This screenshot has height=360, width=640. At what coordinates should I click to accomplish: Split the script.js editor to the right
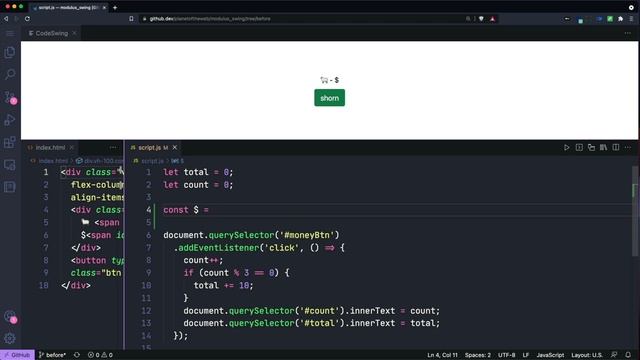tap(616, 147)
